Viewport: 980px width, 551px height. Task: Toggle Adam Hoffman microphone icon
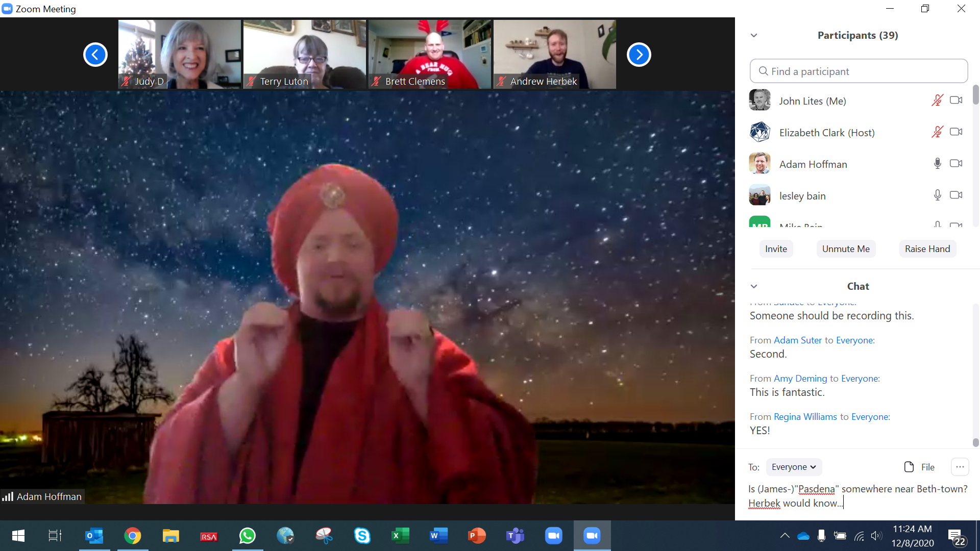click(x=937, y=163)
